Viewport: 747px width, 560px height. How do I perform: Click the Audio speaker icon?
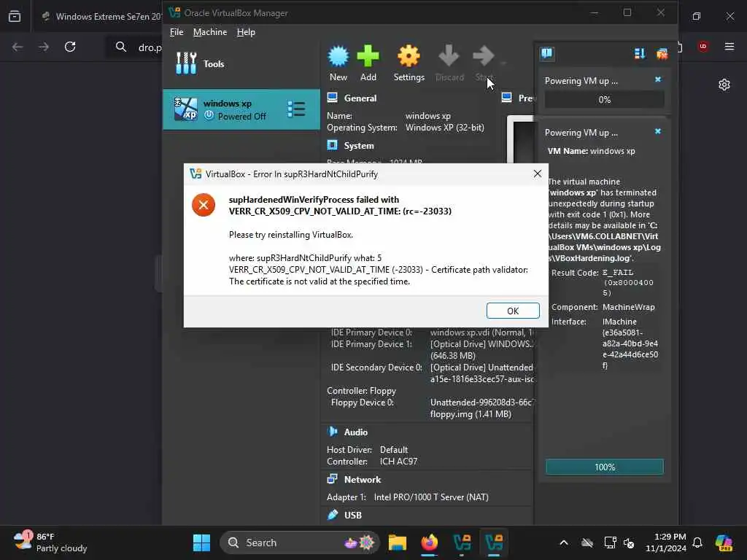click(332, 432)
